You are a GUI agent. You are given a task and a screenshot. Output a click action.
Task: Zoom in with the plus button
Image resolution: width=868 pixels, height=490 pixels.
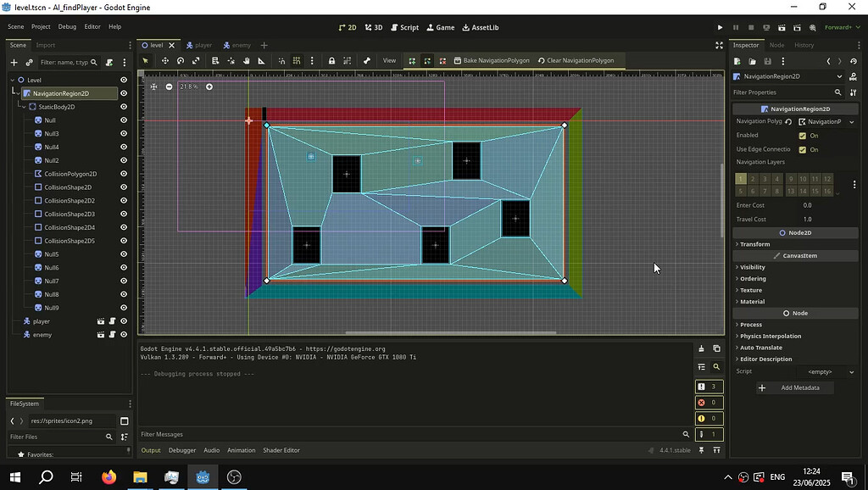click(x=209, y=86)
